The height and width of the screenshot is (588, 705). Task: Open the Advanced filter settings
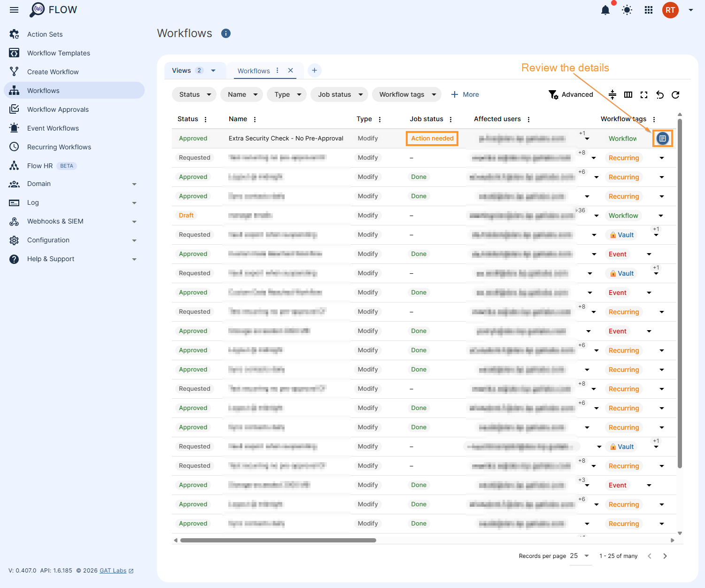[x=571, y=94]
